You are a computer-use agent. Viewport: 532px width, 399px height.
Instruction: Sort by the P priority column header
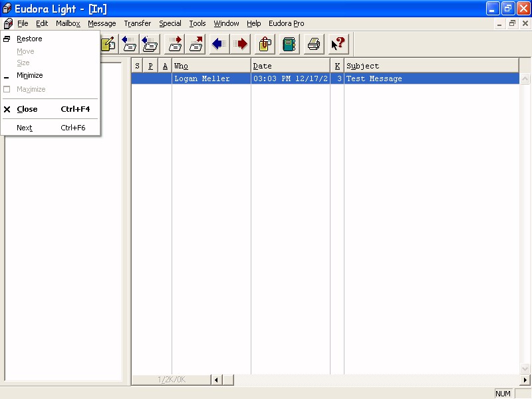151,66
